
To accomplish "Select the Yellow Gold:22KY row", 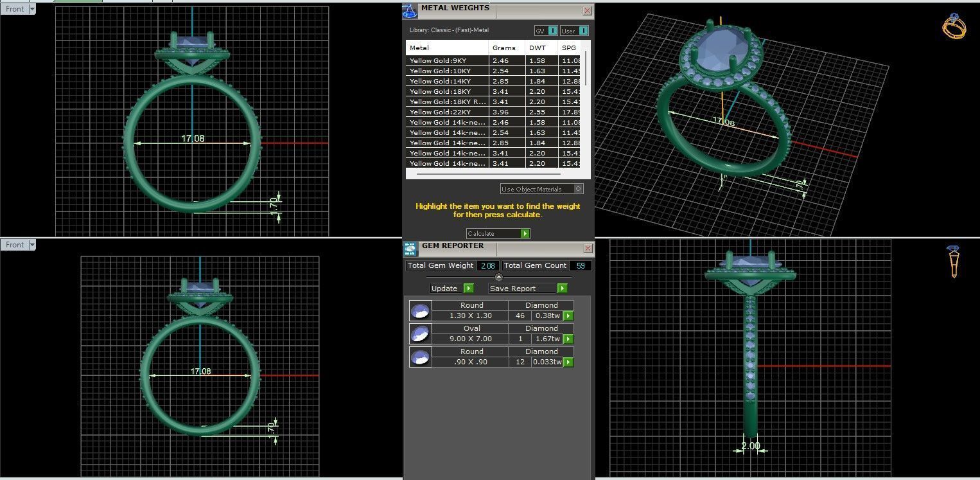I will [493, 112].
